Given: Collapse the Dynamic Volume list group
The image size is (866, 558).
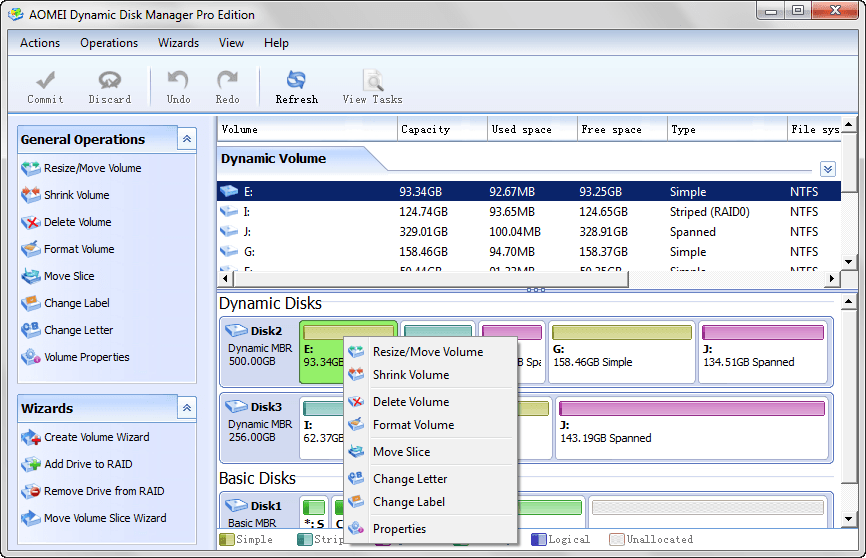Looking at the screenshot, I should [827, 169].
